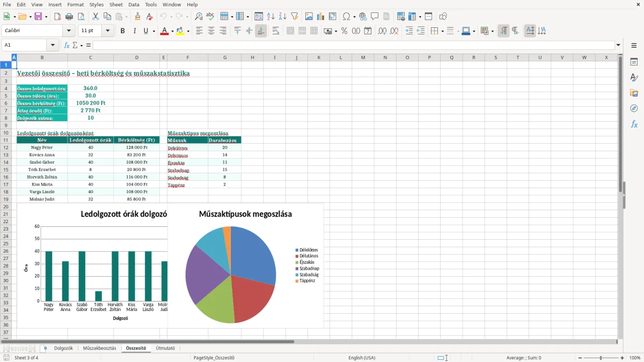This screenshot has width=644, height=362.
Task: Click the Format as Date icon
Action: pos(368,31)
